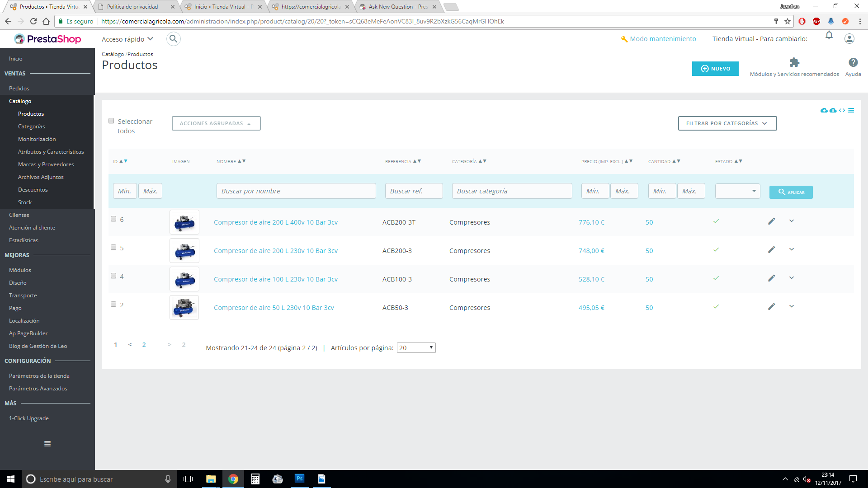The width and height of the screenshot is (868, 488).
Task: Edit product ACB200-3T with pencil icon
Action: tap(771, 221)
